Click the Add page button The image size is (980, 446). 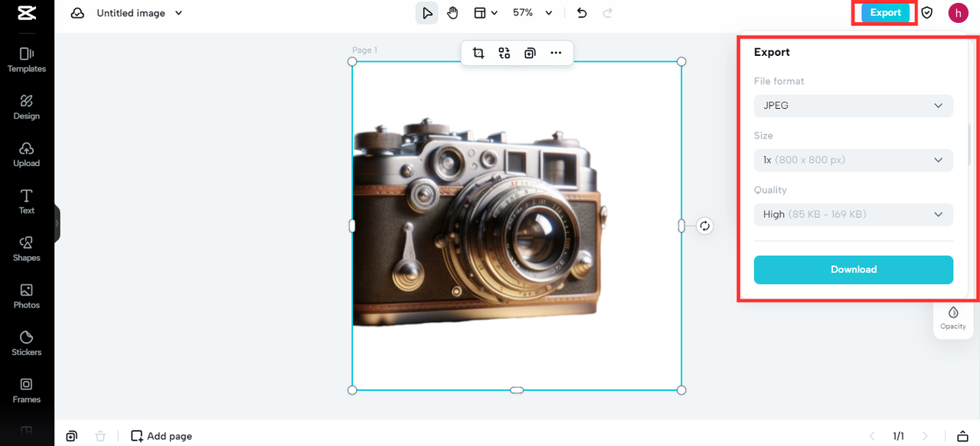pos(162,436)
